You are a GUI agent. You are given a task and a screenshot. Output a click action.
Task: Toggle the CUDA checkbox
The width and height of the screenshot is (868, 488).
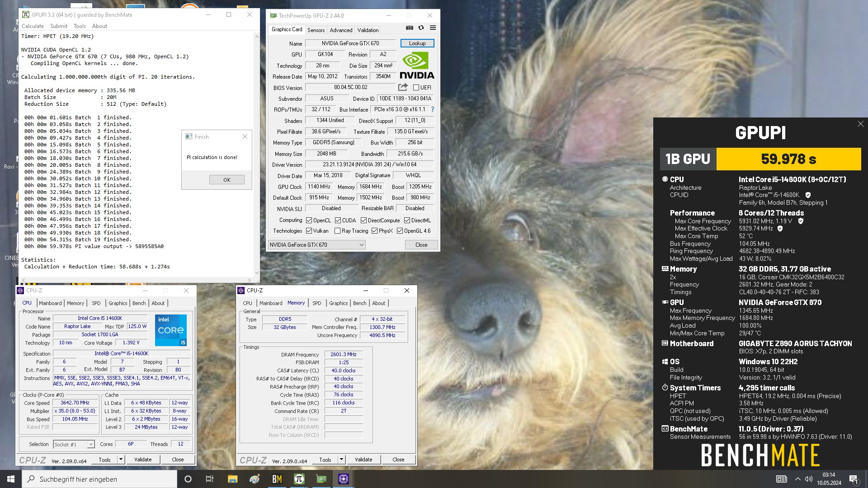pyautogui.click(x=338, y=221)
